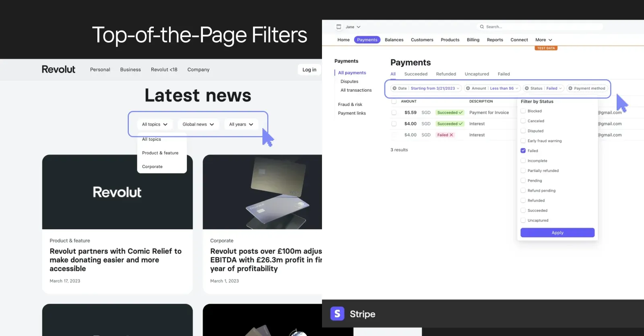Tick the Pending status checkbox

(x=523, y=181)
